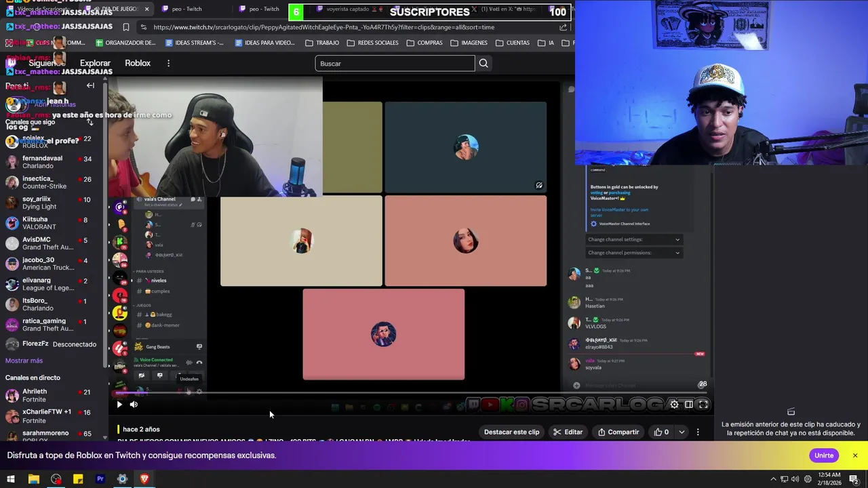
Task: Enter fullscreen on the clip player
Action: pyautogui.click(x=703, y=405)
